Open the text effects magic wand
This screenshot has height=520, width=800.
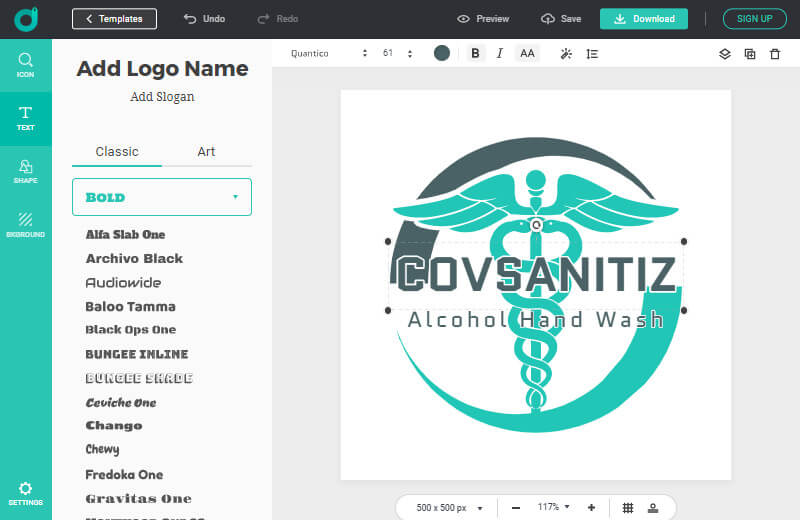[566, 54]
